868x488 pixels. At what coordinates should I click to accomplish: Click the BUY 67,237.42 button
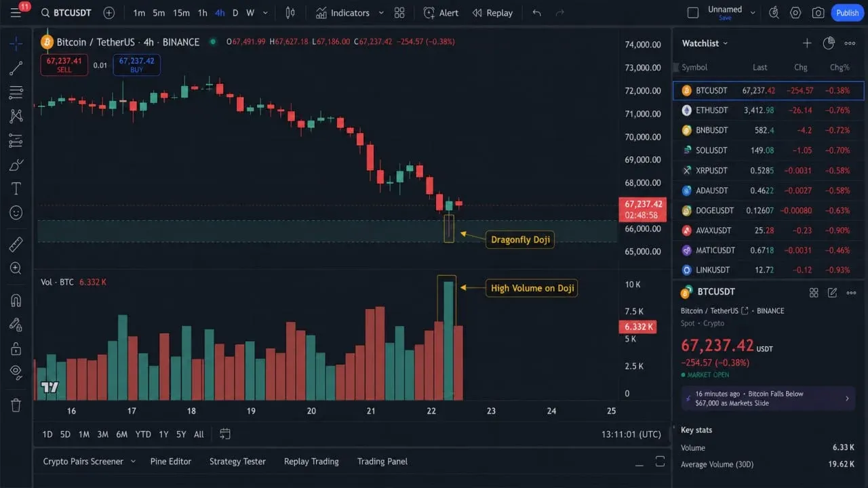click(x=136, y=65)
